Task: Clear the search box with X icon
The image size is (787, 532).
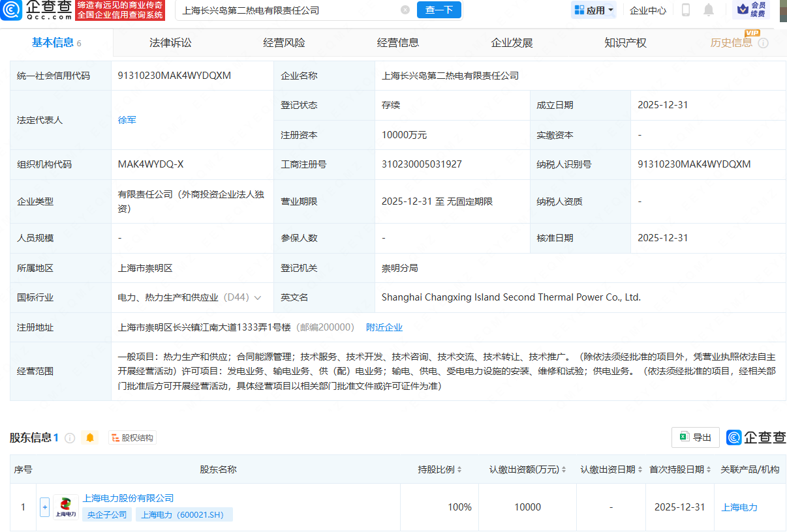Action: [405, 10]
